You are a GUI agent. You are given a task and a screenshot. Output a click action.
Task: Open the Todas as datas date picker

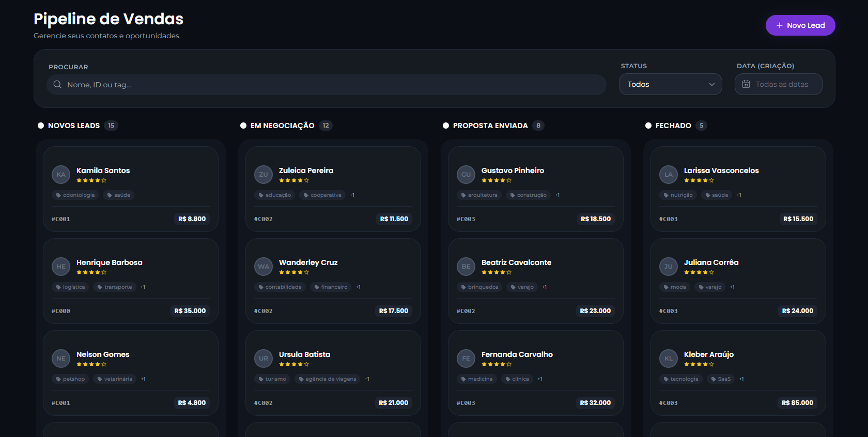[x=778, y=84]
